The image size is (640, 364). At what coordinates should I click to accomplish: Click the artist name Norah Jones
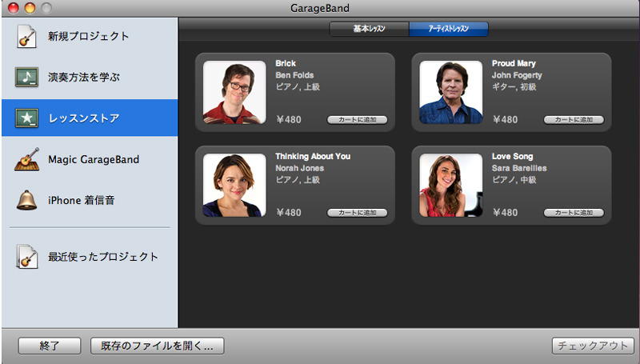299,168
